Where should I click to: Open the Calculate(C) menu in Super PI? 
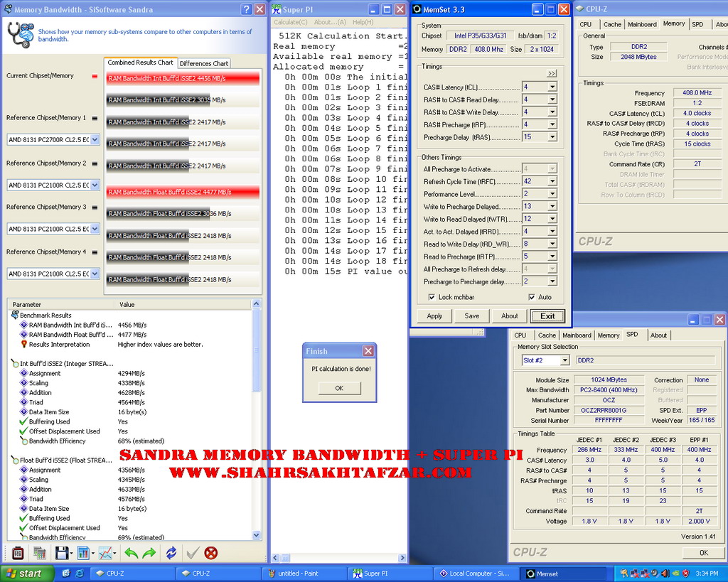290,22
